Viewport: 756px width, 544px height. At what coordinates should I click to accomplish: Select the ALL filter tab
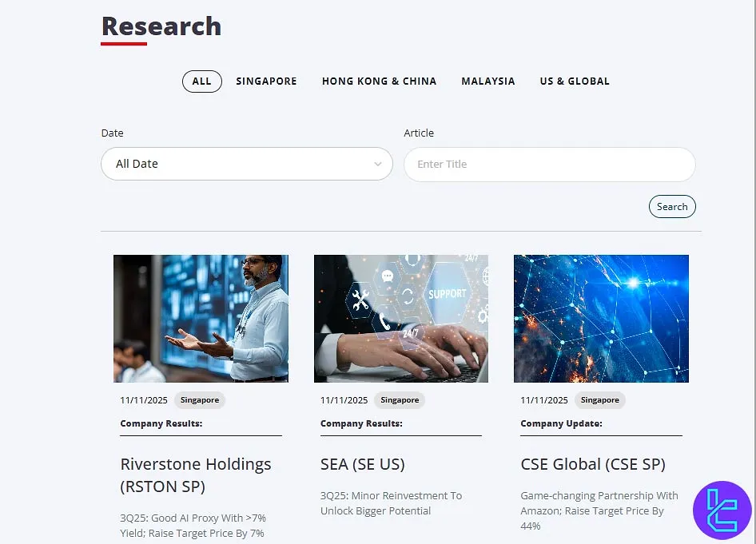click(x=201, y=81)
